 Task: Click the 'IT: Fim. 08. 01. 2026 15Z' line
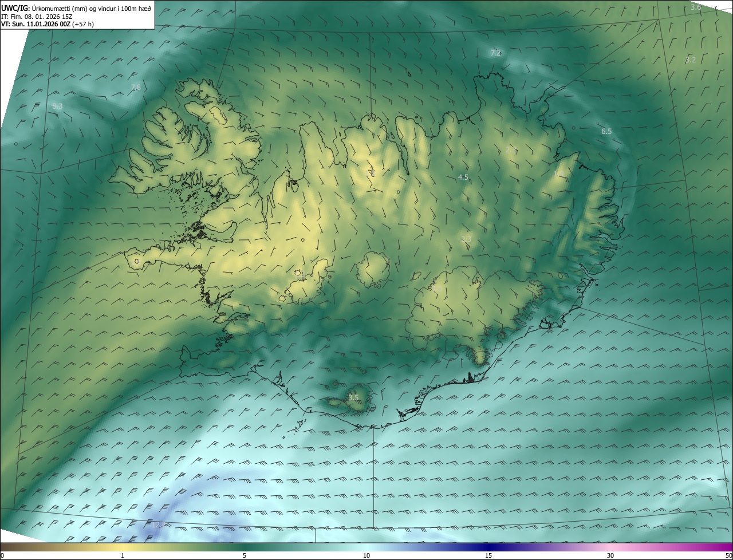(37, 16)
